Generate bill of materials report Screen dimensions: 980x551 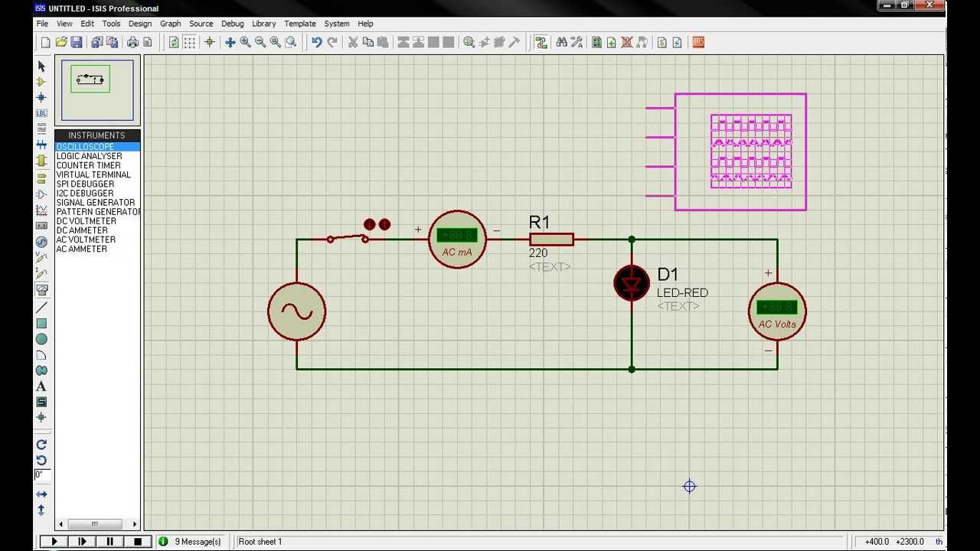(662, 42)
